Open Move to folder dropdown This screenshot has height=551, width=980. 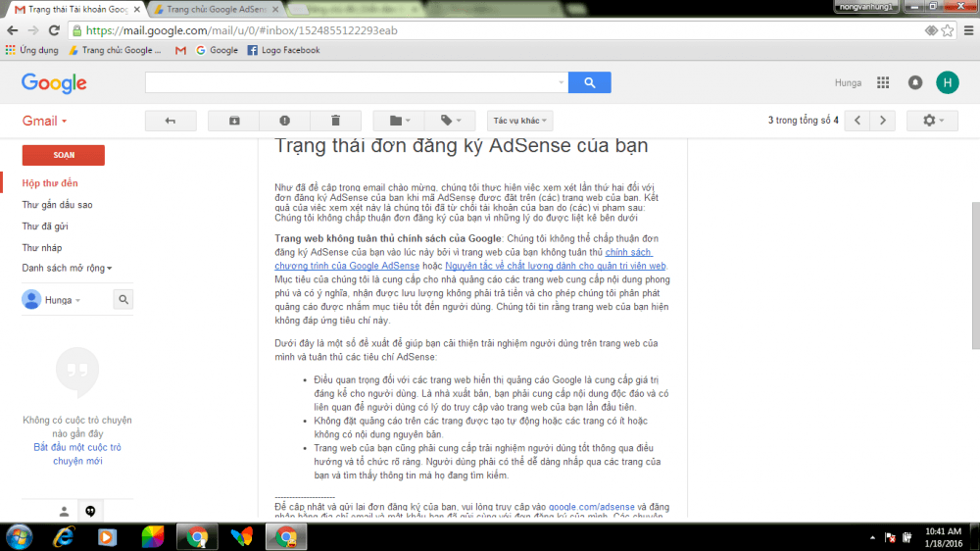click(400, 121)
